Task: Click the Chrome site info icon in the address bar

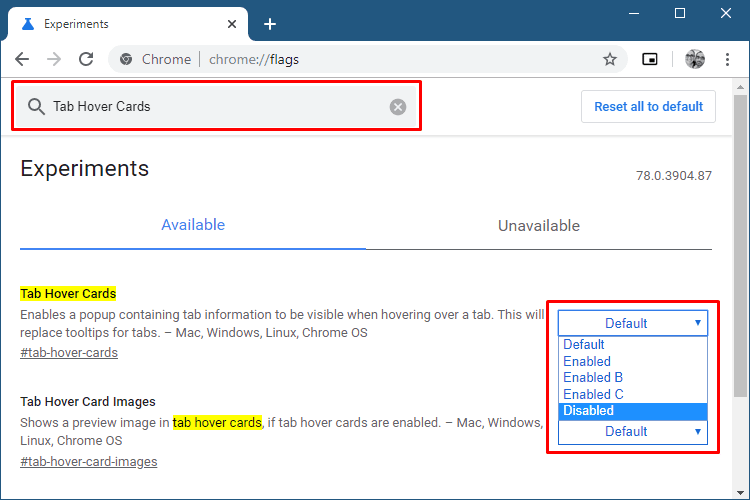Action: 126,59
